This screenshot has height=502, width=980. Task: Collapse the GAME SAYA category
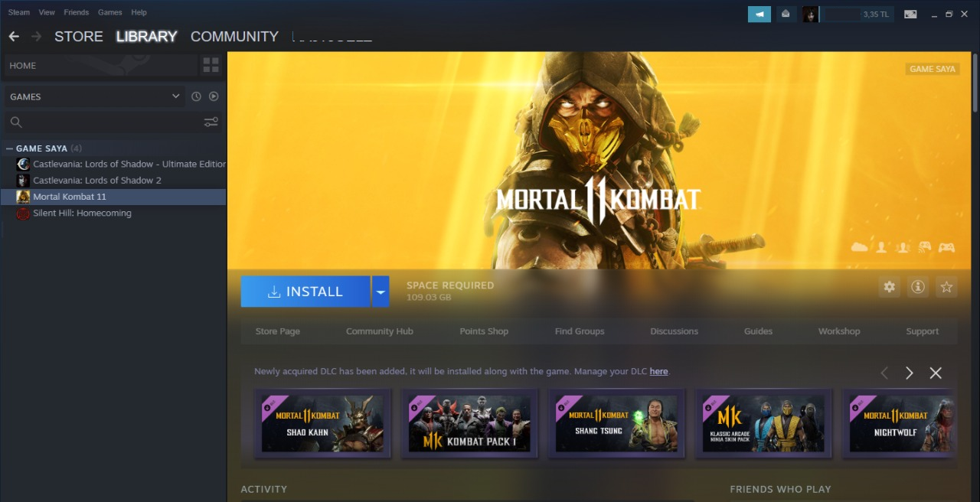click(x=9, y=148)
